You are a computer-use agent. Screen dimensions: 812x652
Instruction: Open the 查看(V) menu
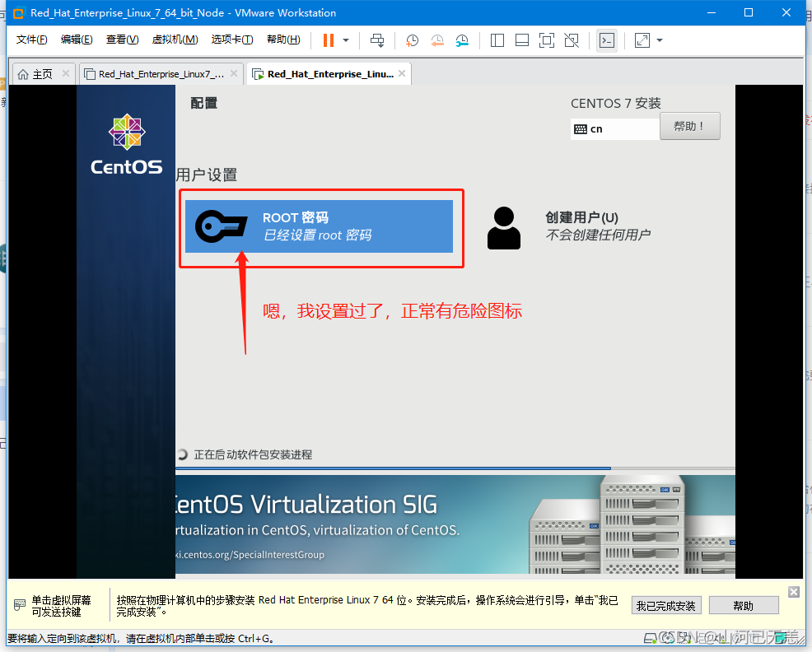(x=122, y=40)
